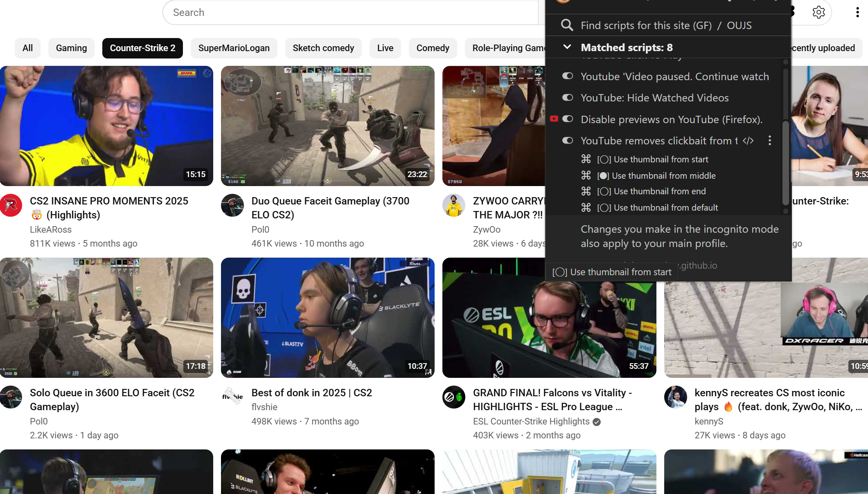Image resolution: width=868 pixels, height=494 pixels.
Task: Choose Use thumbnail from default
Action: (x=657, y=208)
